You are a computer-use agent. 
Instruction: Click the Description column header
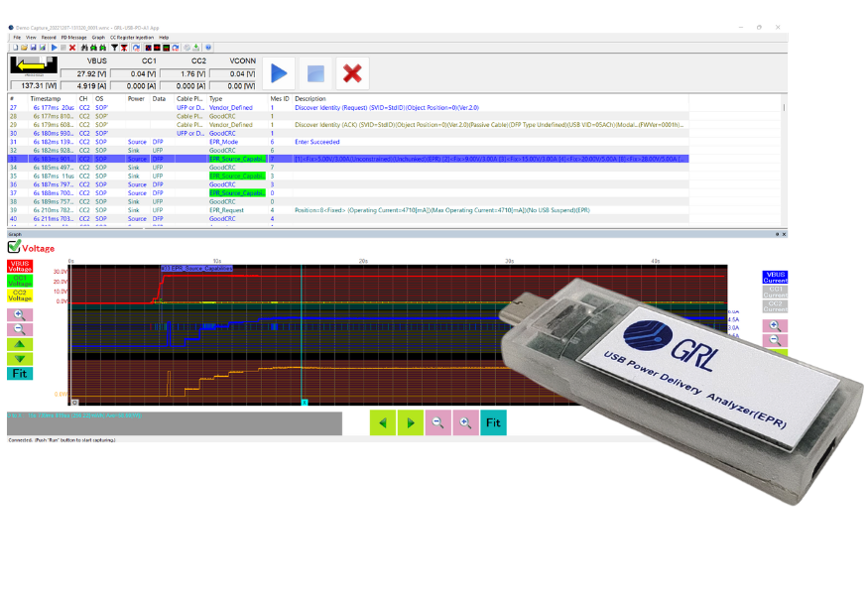(x=310, y=98)
